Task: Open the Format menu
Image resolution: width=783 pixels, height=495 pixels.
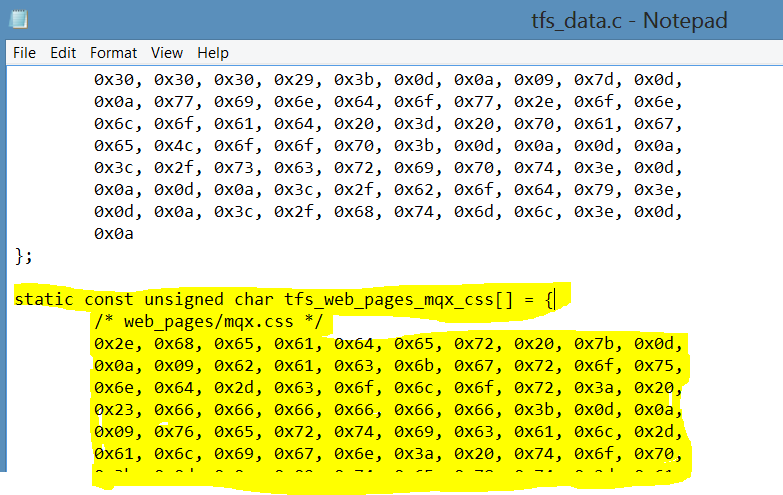Action: coord(113,53)
